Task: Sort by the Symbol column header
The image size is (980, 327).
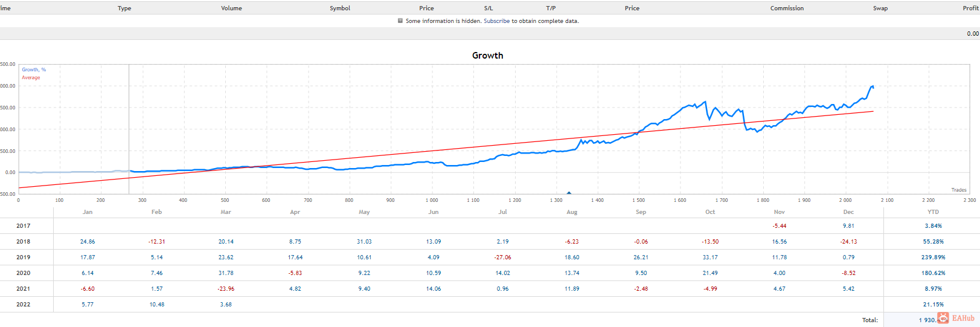Action: (x=340, y=8)
